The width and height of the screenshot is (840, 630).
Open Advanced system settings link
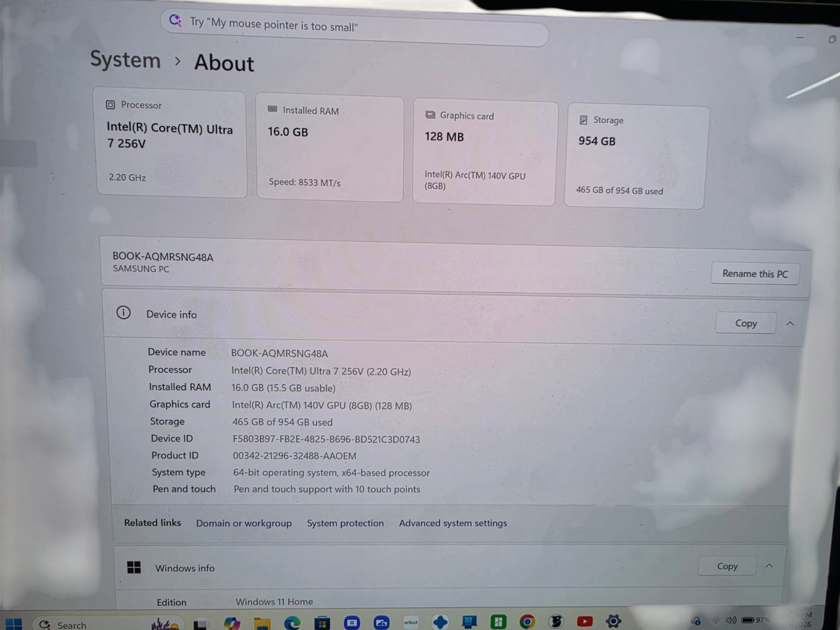coord(453,523)
